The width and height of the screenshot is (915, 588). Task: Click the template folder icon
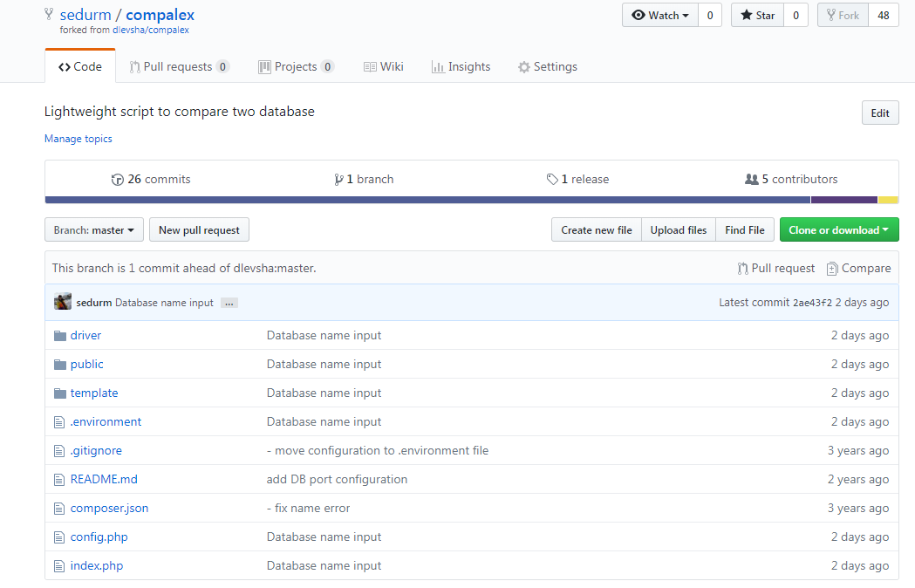pos(60,393)
